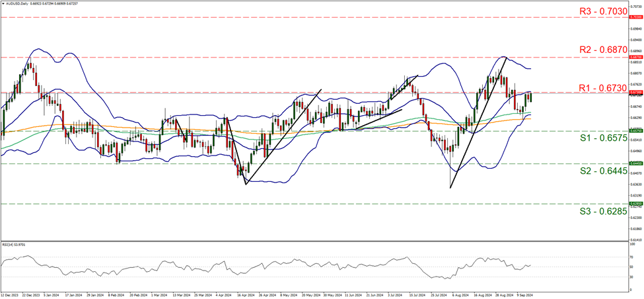Image resolution: width=644 pixels, height=299 pixels.
Task: Click the 15 Jul 2024 date on time axis
Action: tap(416, 295)
